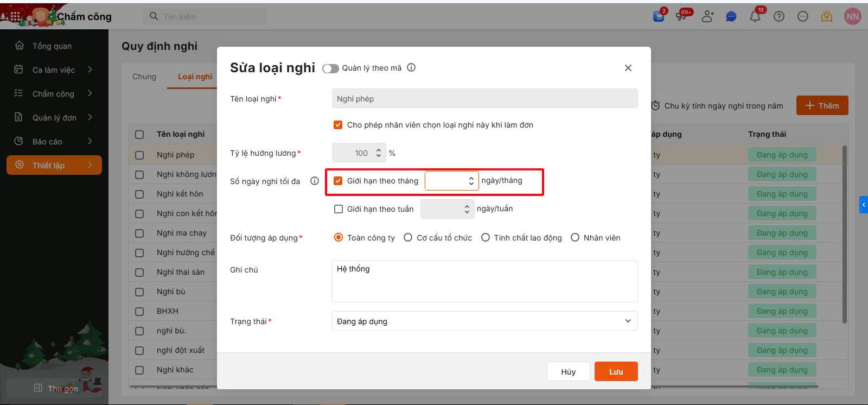Open the megaphone announcements icon
Screen dimensions: 868x405
tap(682, 16)
